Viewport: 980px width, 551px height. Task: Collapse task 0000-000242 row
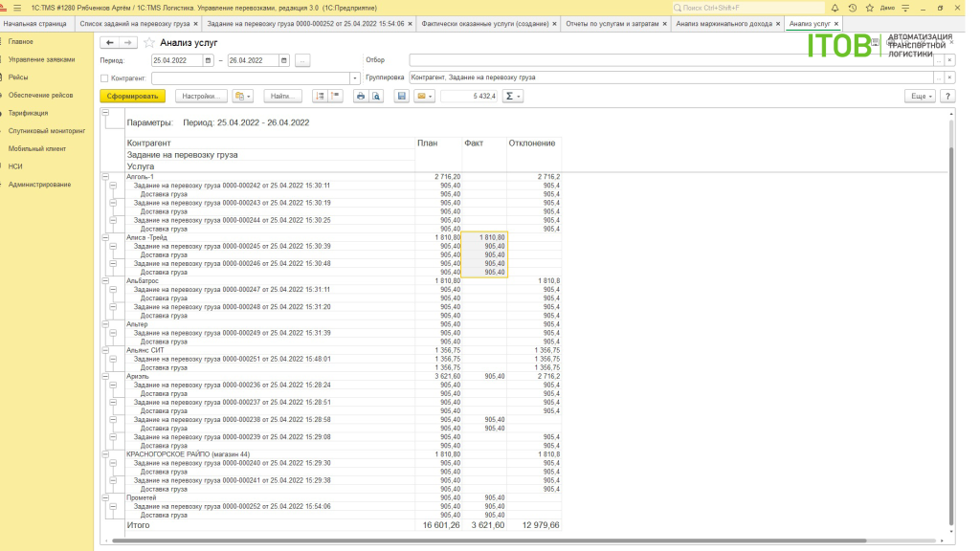113,186
